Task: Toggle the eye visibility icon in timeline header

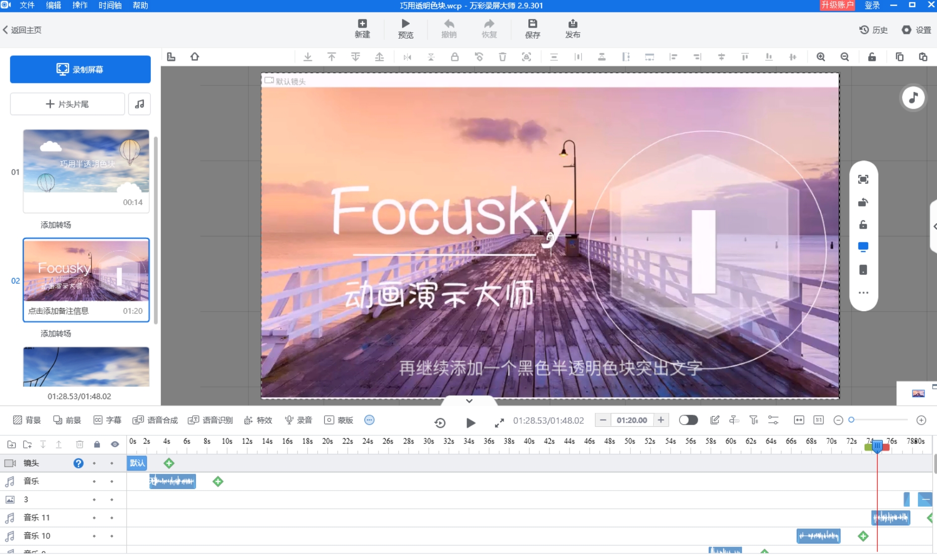Action: click(x=115, y=444)
